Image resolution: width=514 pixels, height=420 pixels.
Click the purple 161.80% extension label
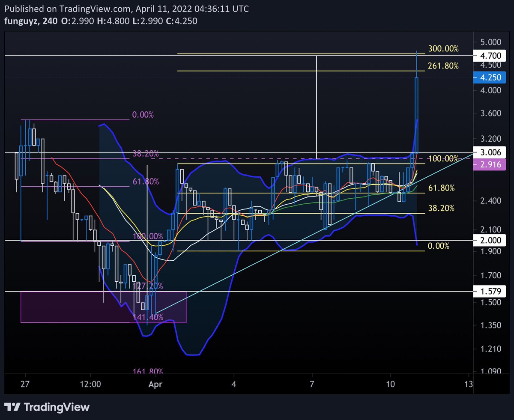pyautogui.click(x=148, y=371)
